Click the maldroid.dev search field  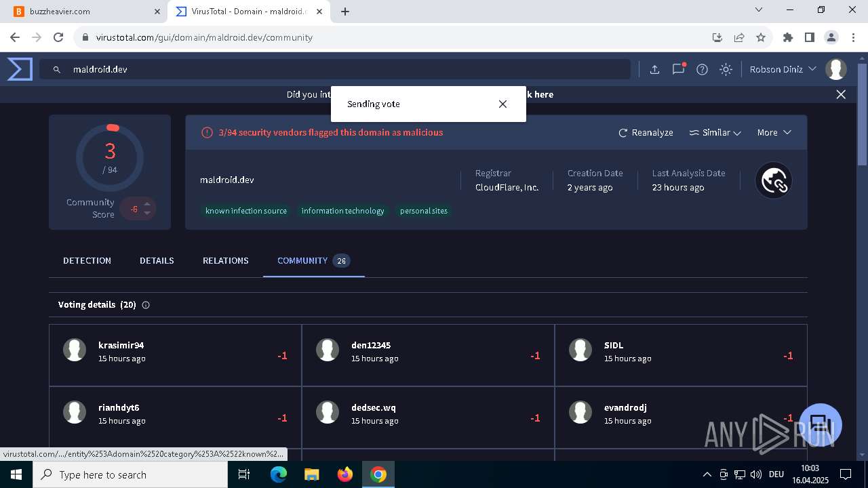click(x=335, y=69)
